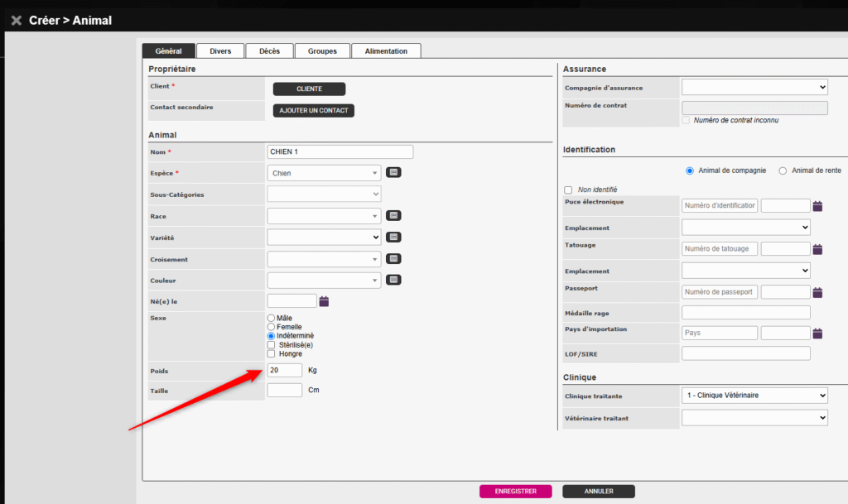Select Animal de rente option

coord(783,170)
